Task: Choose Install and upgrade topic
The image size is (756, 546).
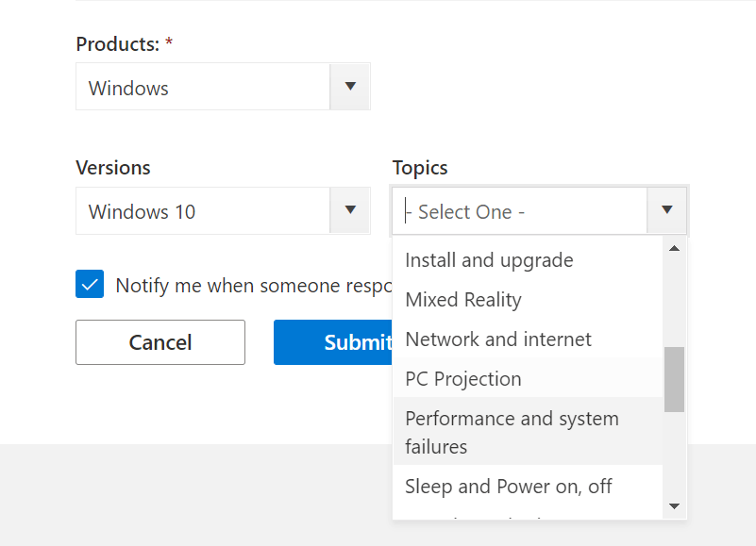Action: [528, 260]
